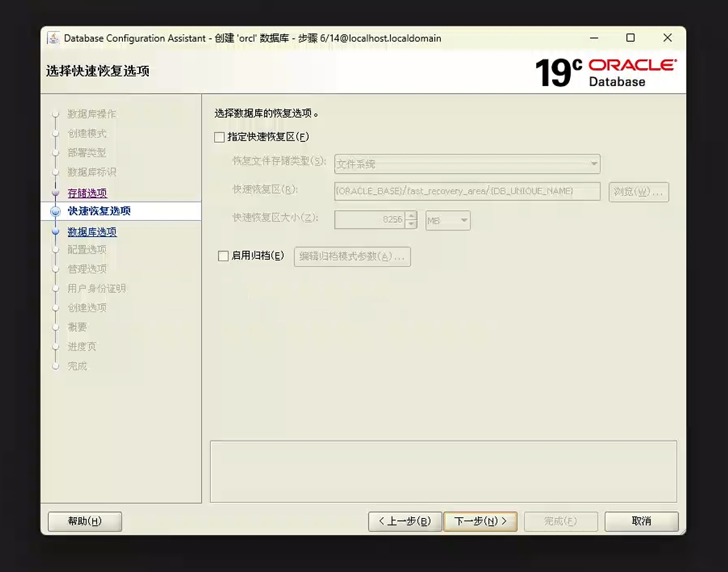Go back with 上一步(B) button
The image size is (728, 572).
point(405,522)
